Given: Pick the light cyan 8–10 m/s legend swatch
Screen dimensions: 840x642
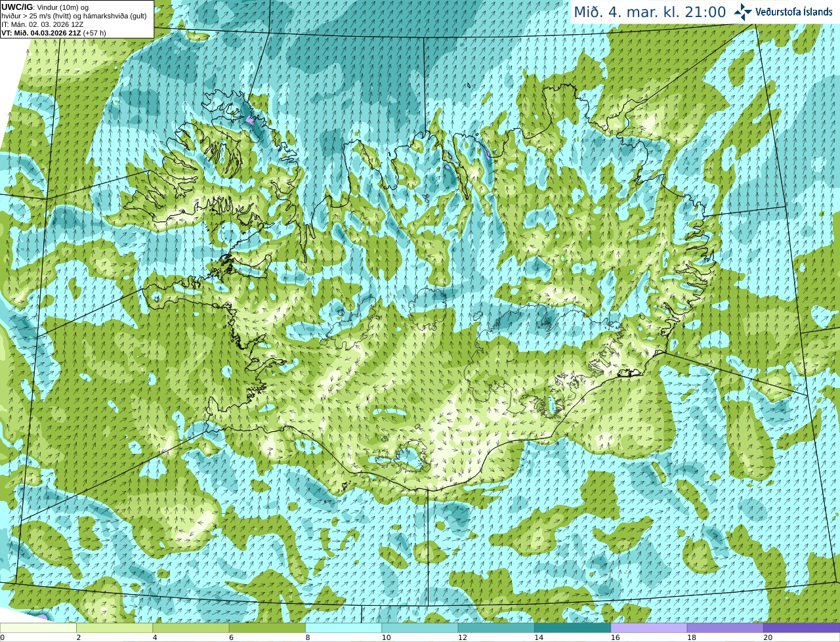Looking at the screenshot, I should [343, 628].
